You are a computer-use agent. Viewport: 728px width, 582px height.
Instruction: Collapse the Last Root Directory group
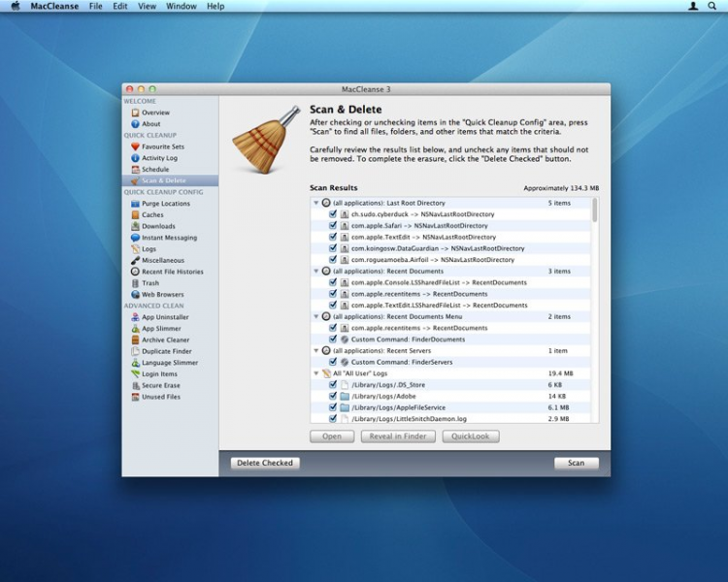pyautogui.click(x=316, y=203)
